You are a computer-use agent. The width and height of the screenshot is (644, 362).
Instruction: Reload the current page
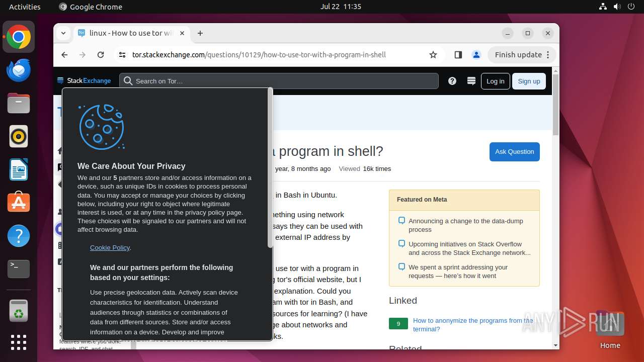101,55
